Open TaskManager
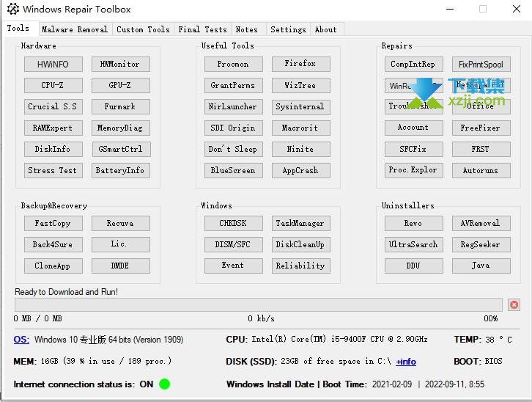The image size is (532, 402). (x=300, y=224)
